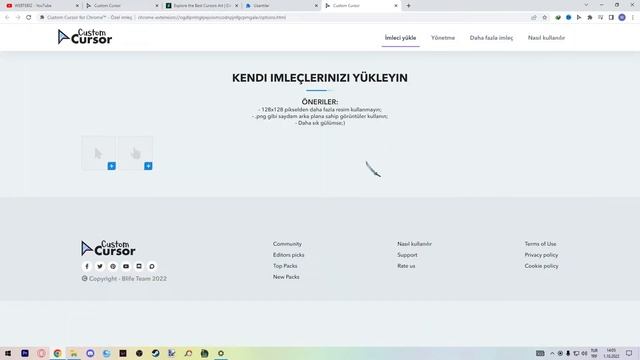Image resolution: width=640 pixels, height=360 pixels.
Task: Click the Custom Cursor header logo
Action: coord(84,37)
